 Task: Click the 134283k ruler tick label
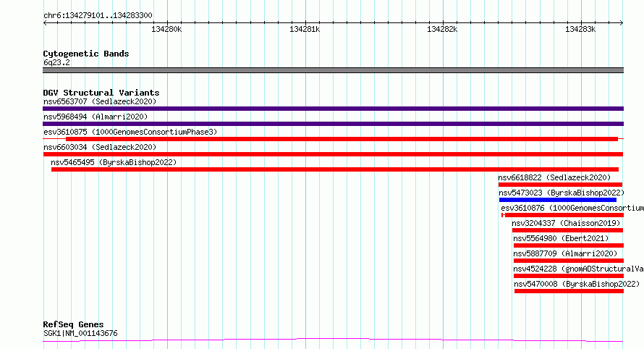click(580, 29)
